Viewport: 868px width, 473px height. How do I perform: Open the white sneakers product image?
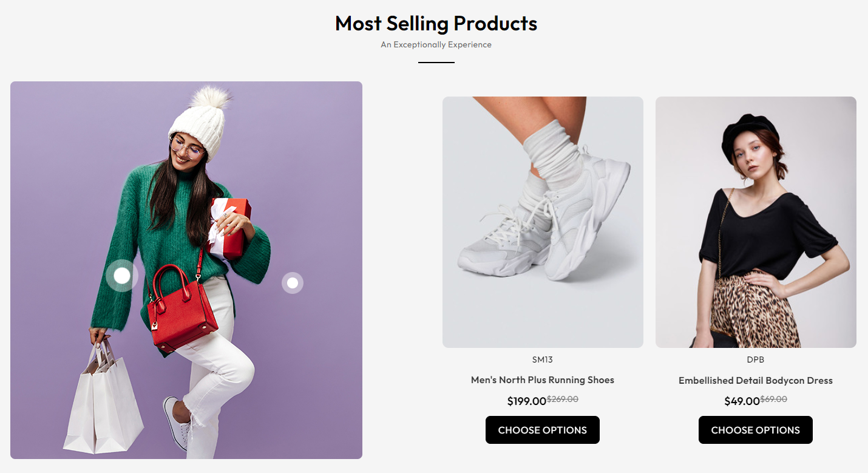[543, 222]
